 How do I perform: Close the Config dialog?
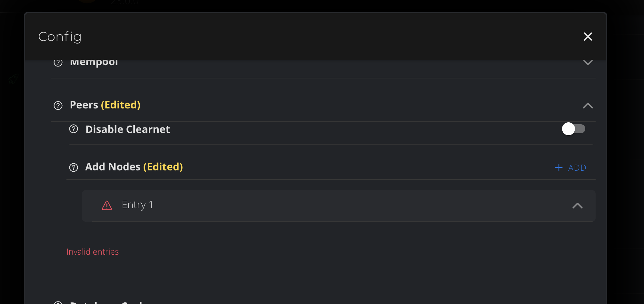pyautogui.click(x=588, y=36)
